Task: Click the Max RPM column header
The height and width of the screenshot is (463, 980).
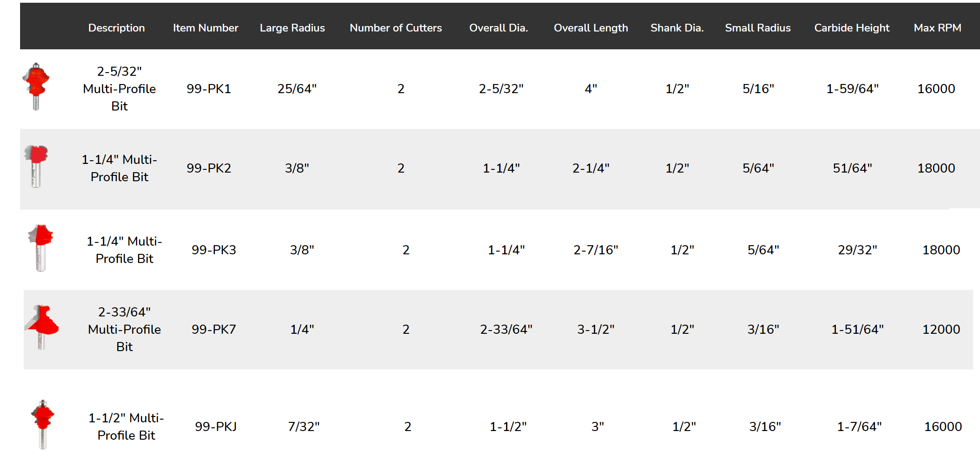Action: 937,28
